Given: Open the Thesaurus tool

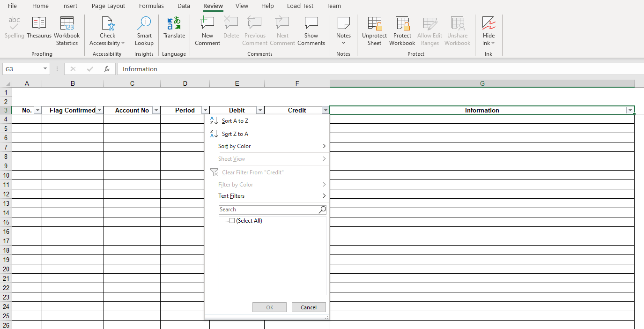Looking at the screenshot, I should pos(39,28).
